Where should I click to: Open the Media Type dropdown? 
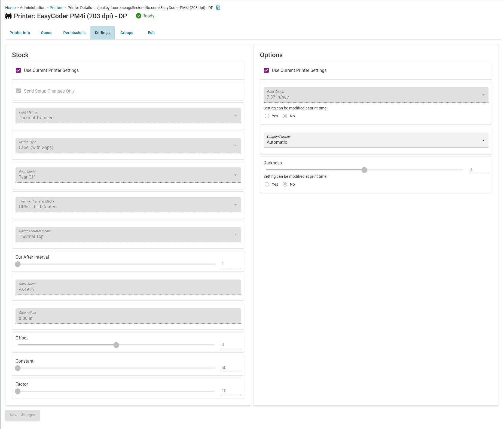click(128, 145)
